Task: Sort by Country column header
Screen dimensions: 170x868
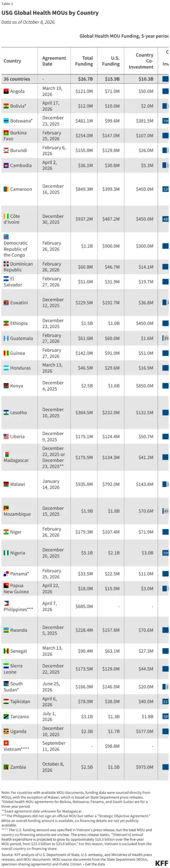Action: click(12, 61)
